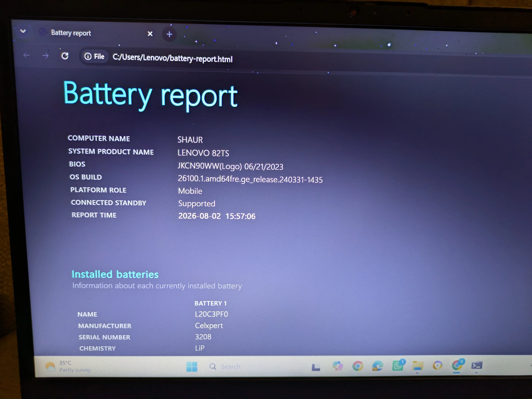Open the weather widget showing 35°C
This screenshot has width=532, height=399.
coord(68,366)
